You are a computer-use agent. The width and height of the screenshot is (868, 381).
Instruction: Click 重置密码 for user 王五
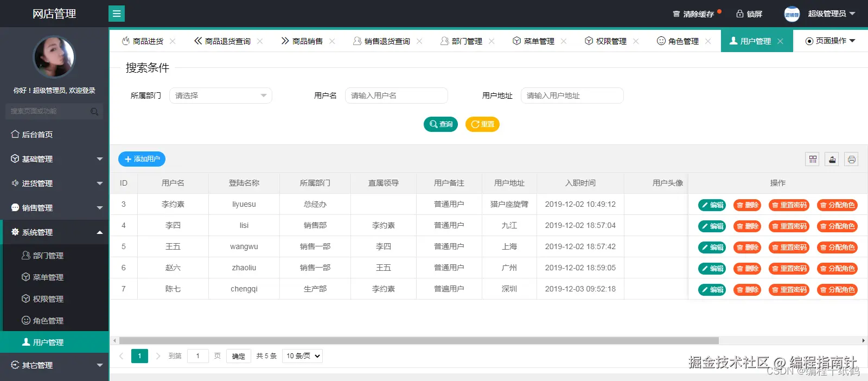pos(789,247)
